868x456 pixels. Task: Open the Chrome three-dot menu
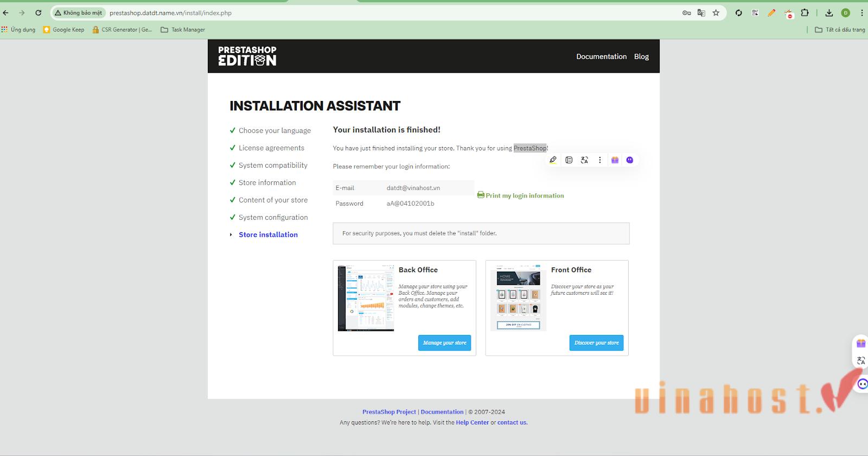coord(861,12)
